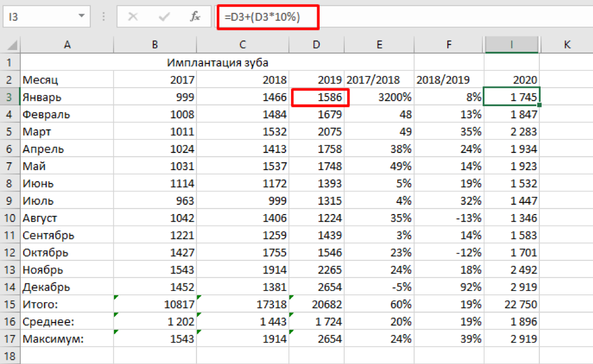Select the cell with value 1024

tap(155, 149)
